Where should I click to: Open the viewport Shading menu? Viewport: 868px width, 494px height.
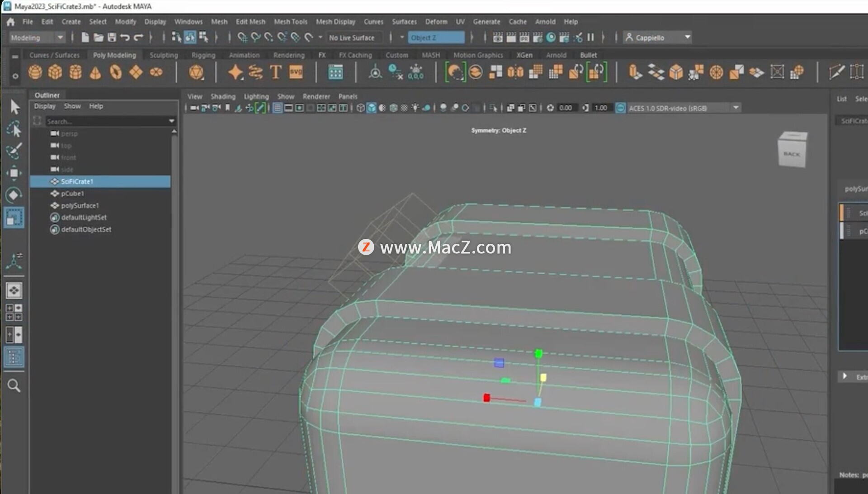click(223, 96)
